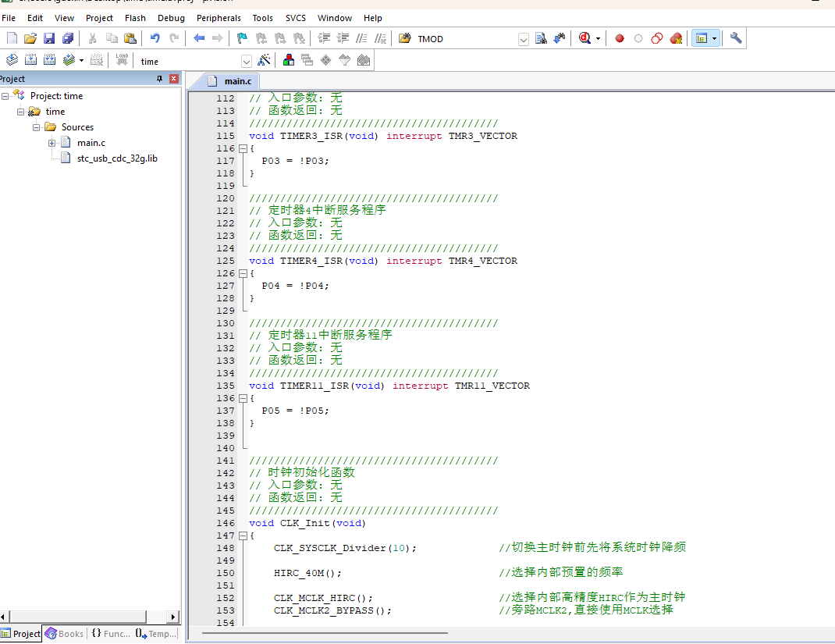Toggle bookmark using the blue flag icon

[242, 38]
